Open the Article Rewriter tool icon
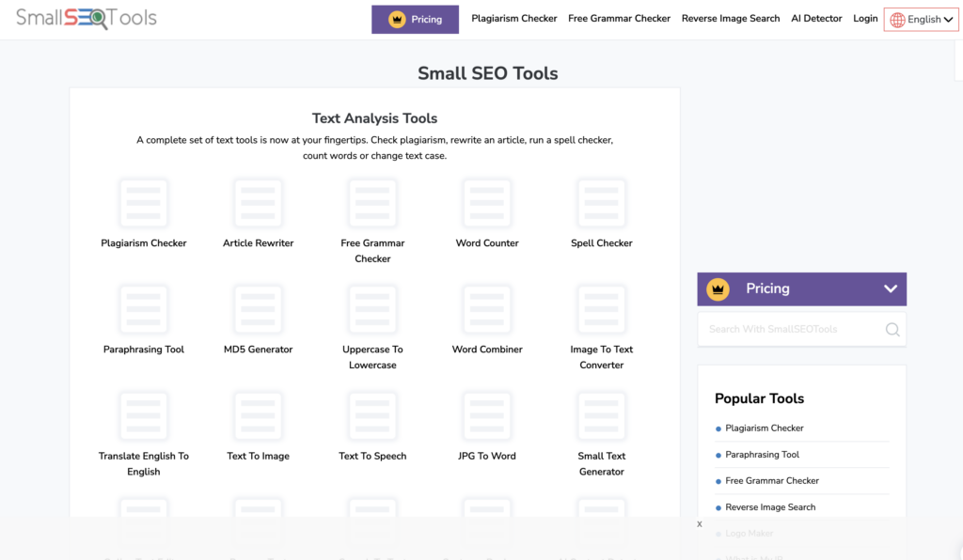The width and height of the screenshot is (963, 560). point(259,203)
